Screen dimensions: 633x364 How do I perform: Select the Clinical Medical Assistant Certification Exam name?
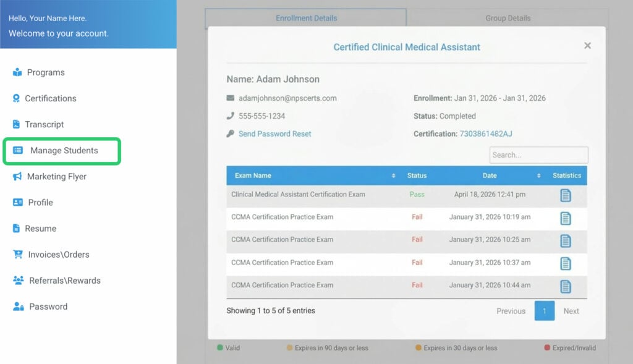click(298, 194)
